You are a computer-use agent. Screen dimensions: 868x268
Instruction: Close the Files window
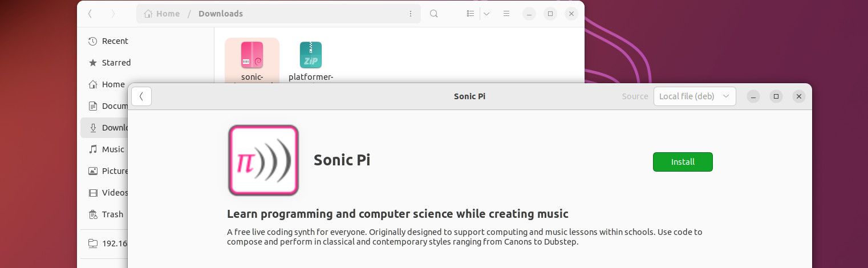point(571,14)
